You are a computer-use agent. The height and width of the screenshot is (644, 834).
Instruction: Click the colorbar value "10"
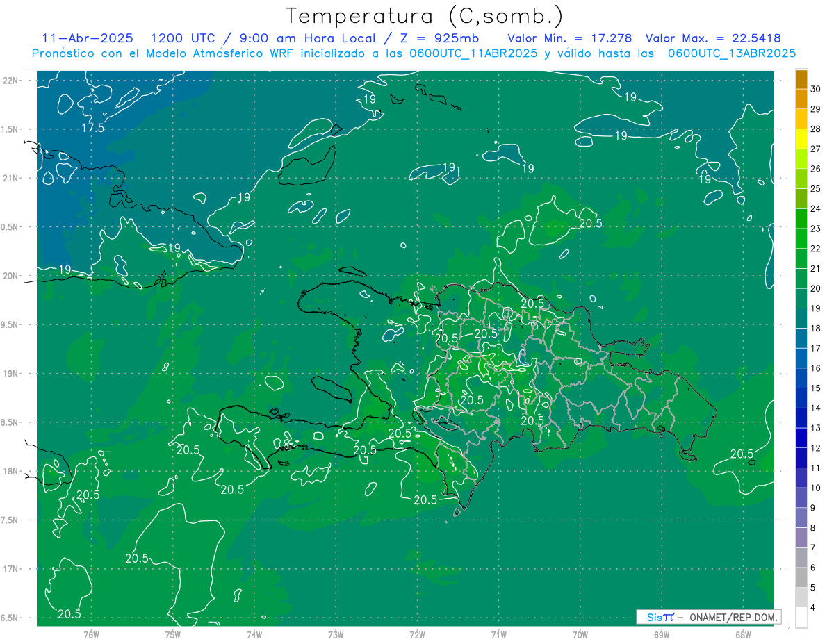click(x=816, y=488)
